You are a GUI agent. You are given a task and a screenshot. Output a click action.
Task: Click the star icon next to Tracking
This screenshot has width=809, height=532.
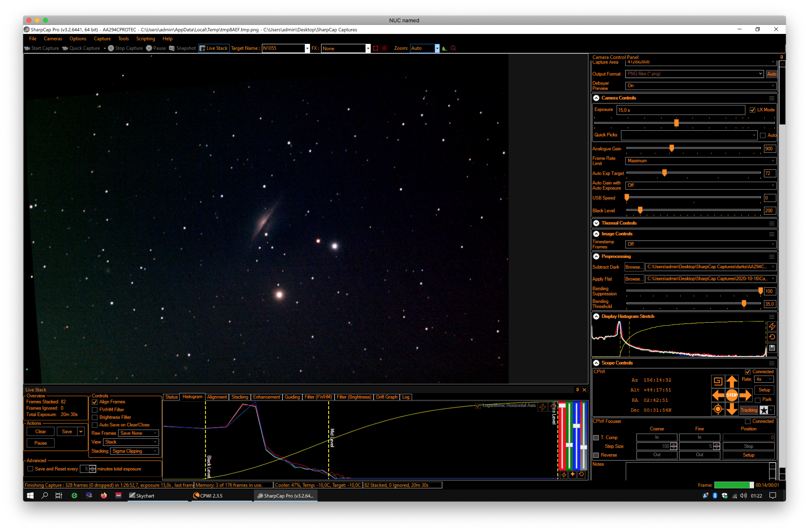coord(764,410)
